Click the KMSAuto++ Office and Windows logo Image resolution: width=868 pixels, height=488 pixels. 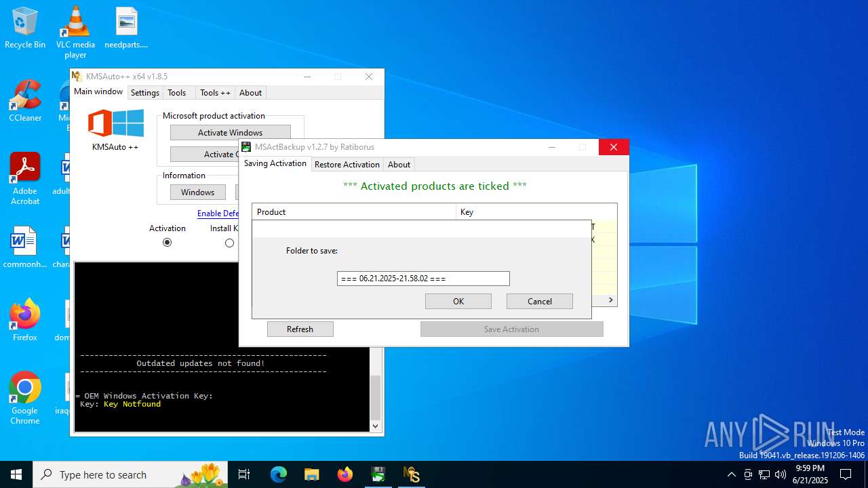pos(115,123)
